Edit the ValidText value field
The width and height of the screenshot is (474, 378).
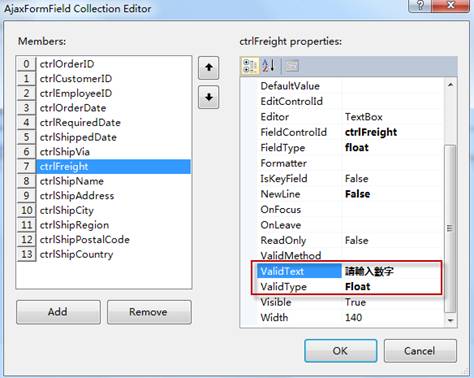coord(392,271)
